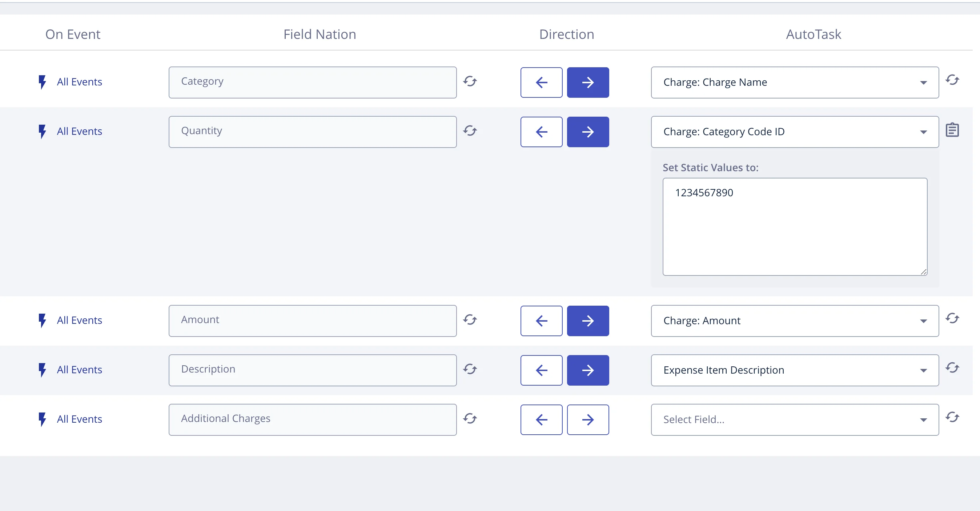Open the Charge: Charge Name dropdown
Screen dimensions: 980x511
795,83
